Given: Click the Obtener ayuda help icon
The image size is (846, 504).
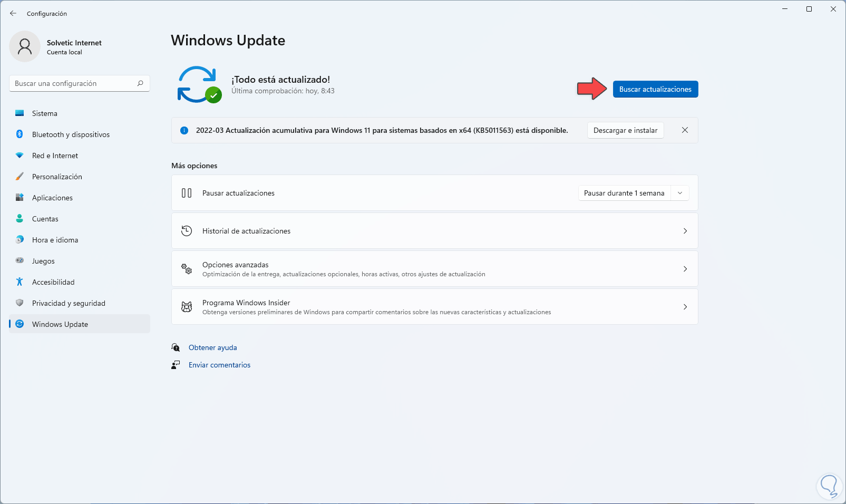Looking at the screenshot, I should tap(176, 347).
